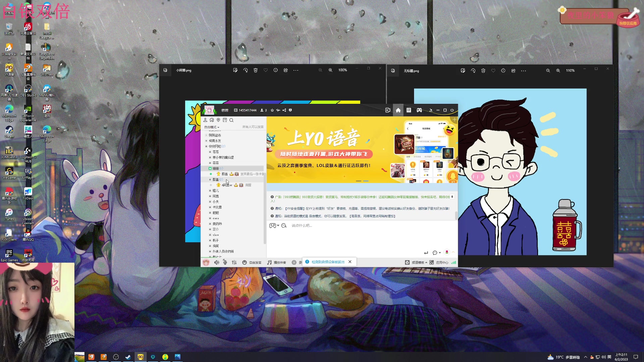Favorite the image in the 小阿娜.png viewer with heart
644x362 pixels.
pos(266,70)
